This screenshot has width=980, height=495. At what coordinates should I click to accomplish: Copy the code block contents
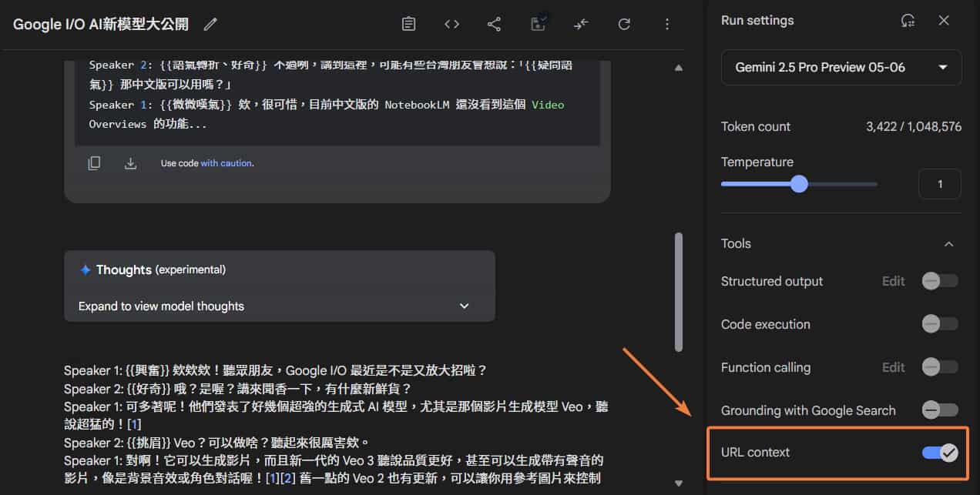point(94,163)
